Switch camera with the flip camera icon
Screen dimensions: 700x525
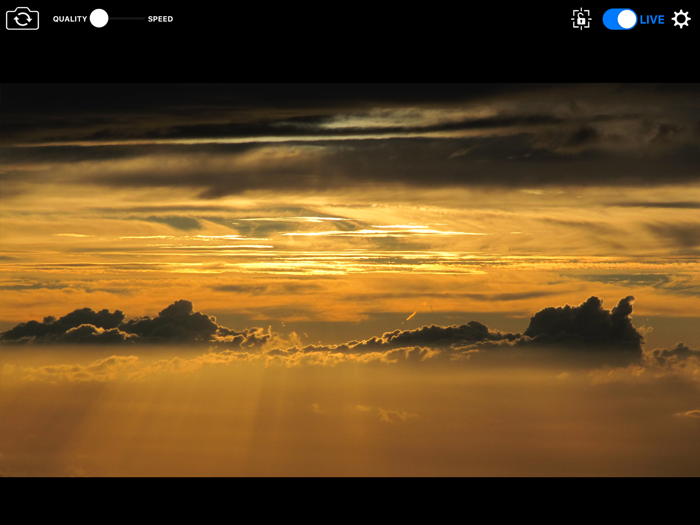[22, 19]
